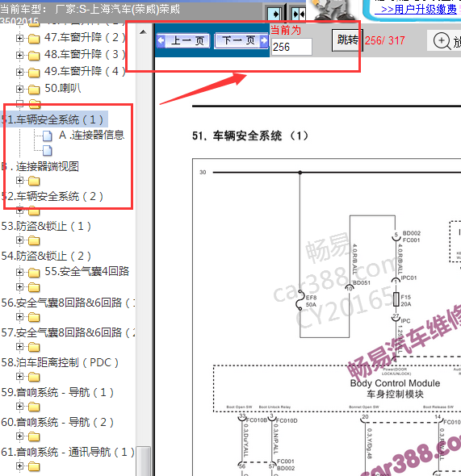
Task: Click the folder icon beside 50.喇叭
Action: 34,90
